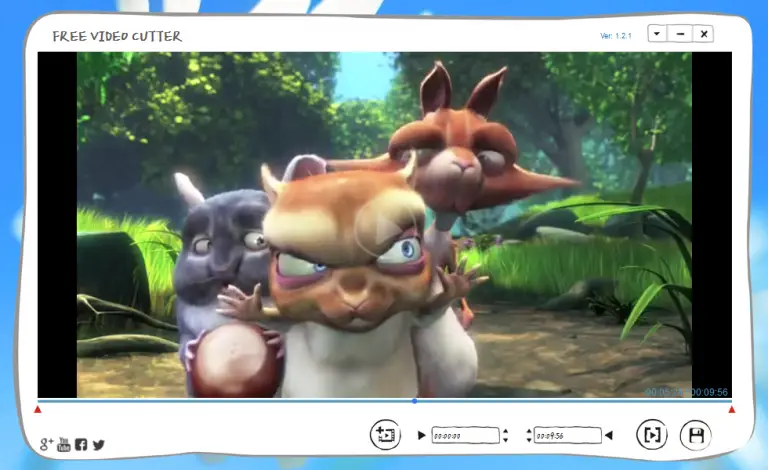This screenshot has height=470, width=768.
Task: Click the red end trim marker
Action: (x=732, y=409)
